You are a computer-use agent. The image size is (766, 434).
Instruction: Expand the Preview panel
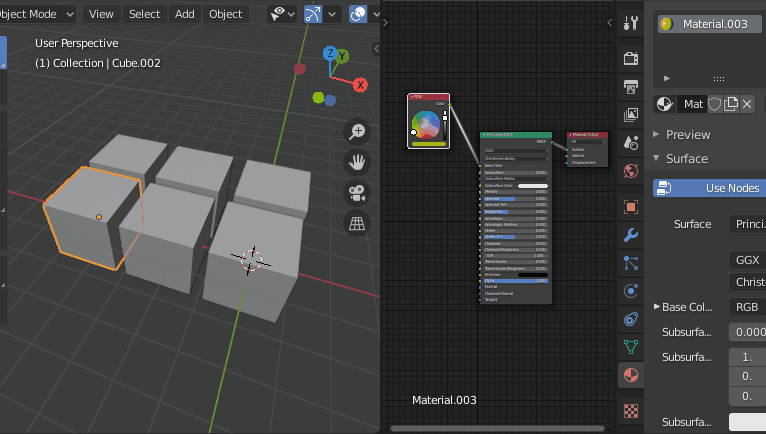pos(656,134)
